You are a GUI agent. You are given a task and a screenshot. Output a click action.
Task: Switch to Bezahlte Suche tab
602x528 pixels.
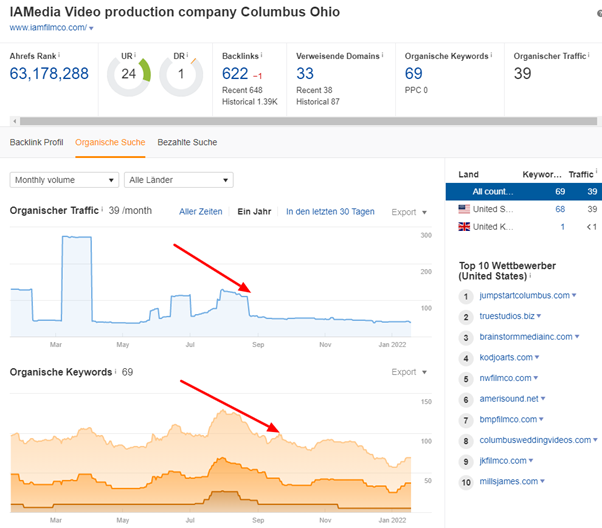pyautogui.click(x=187, y=142)
